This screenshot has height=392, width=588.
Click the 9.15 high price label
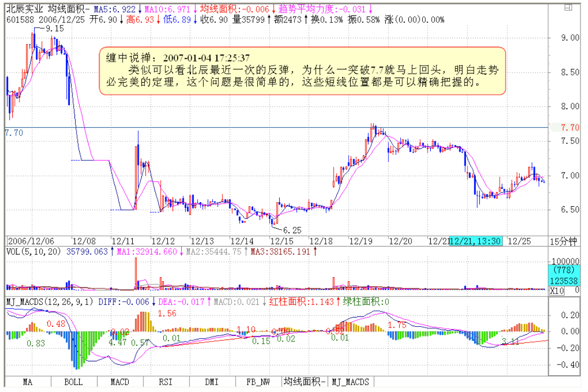[x=55, y=29]
